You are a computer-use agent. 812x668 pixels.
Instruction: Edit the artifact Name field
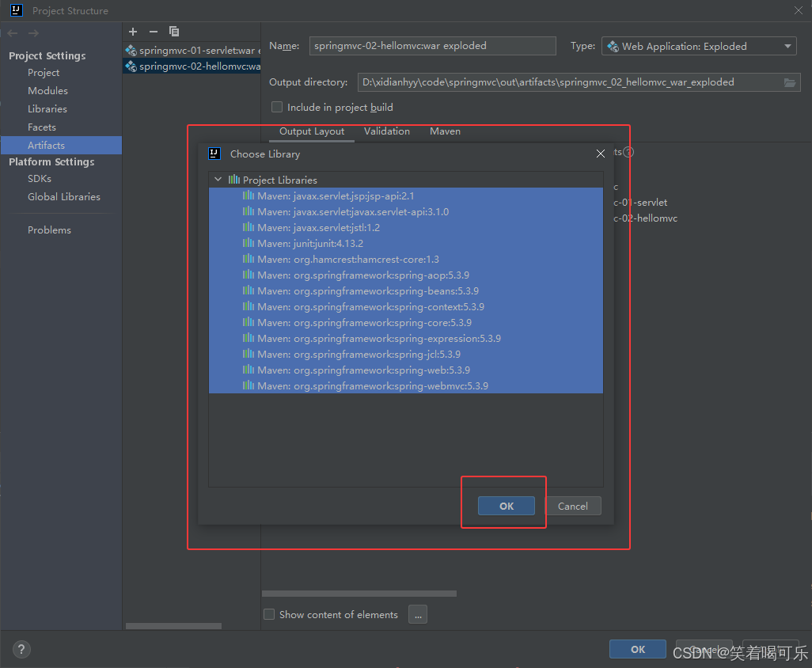tap(432, 46)
